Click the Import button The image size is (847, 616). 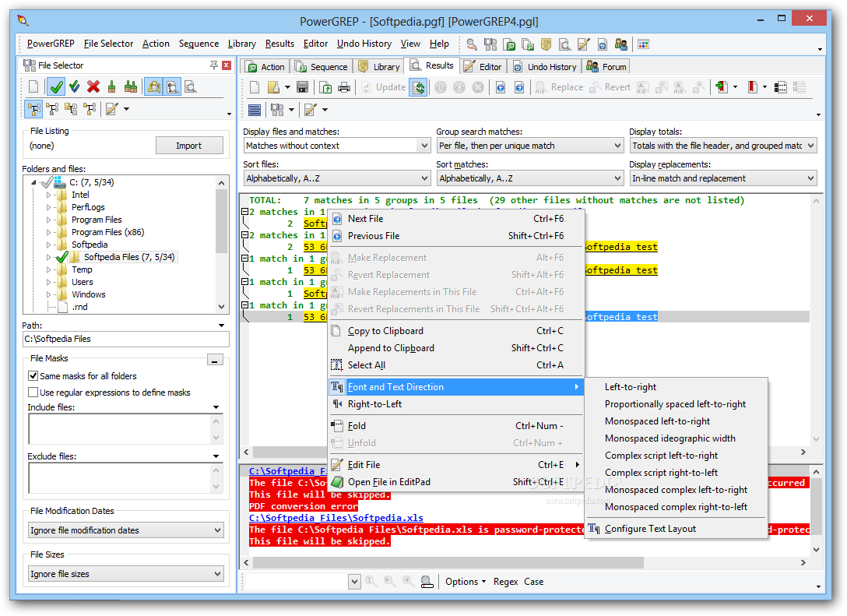tap(188, 146)
